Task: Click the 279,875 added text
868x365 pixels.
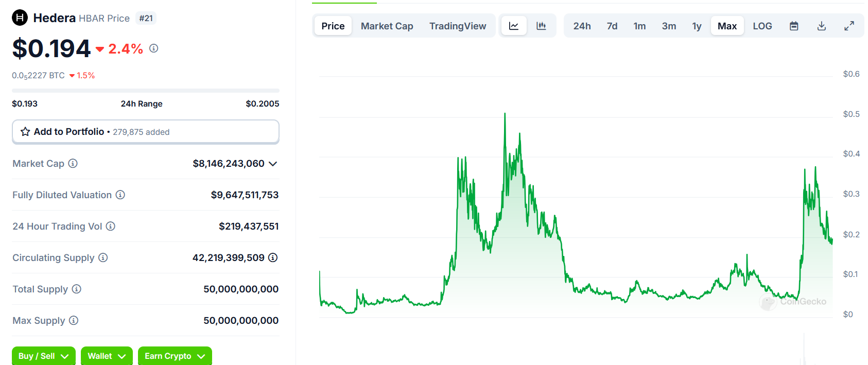Action: (x=141, y=132)
